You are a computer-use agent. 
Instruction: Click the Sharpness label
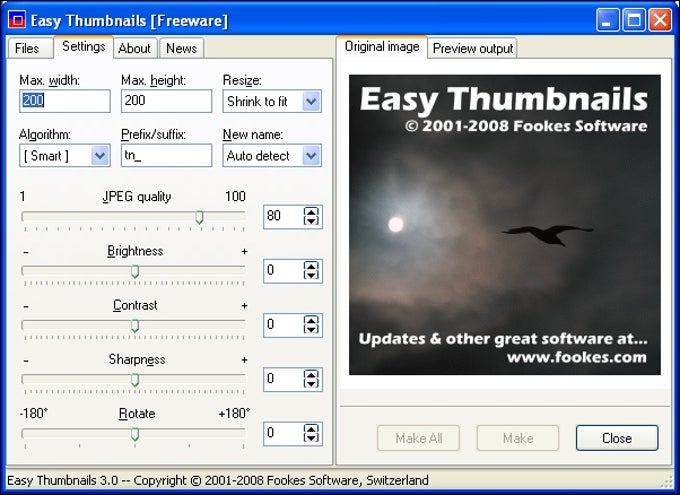tap(137, 359)
